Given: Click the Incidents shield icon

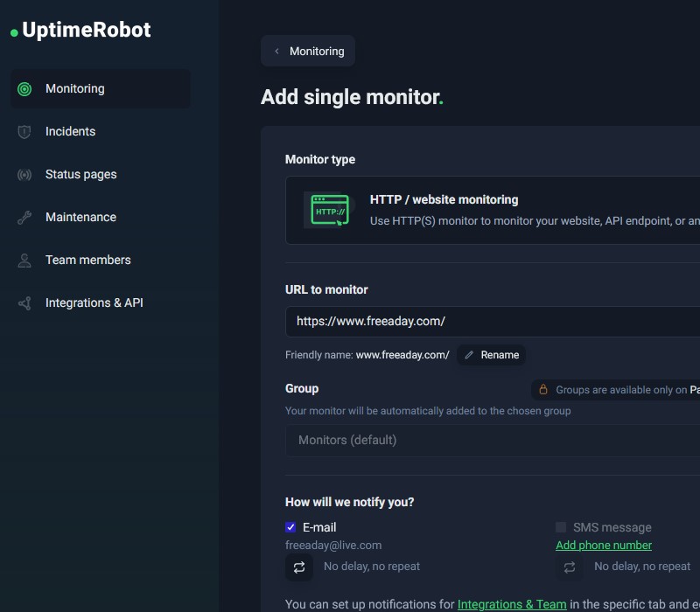Looking at the screenshot, I should coord(24,132).
